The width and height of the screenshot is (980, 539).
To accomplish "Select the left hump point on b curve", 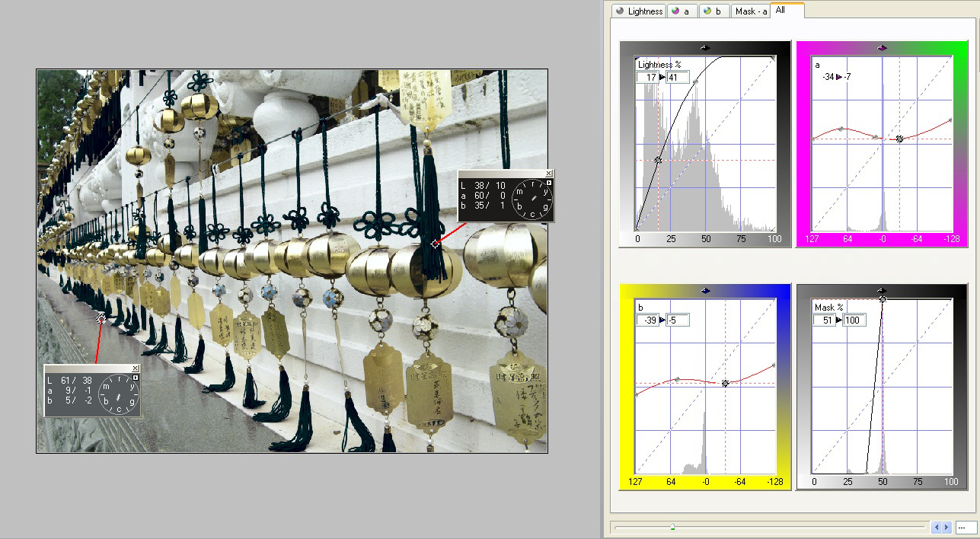I will point(677,378).
